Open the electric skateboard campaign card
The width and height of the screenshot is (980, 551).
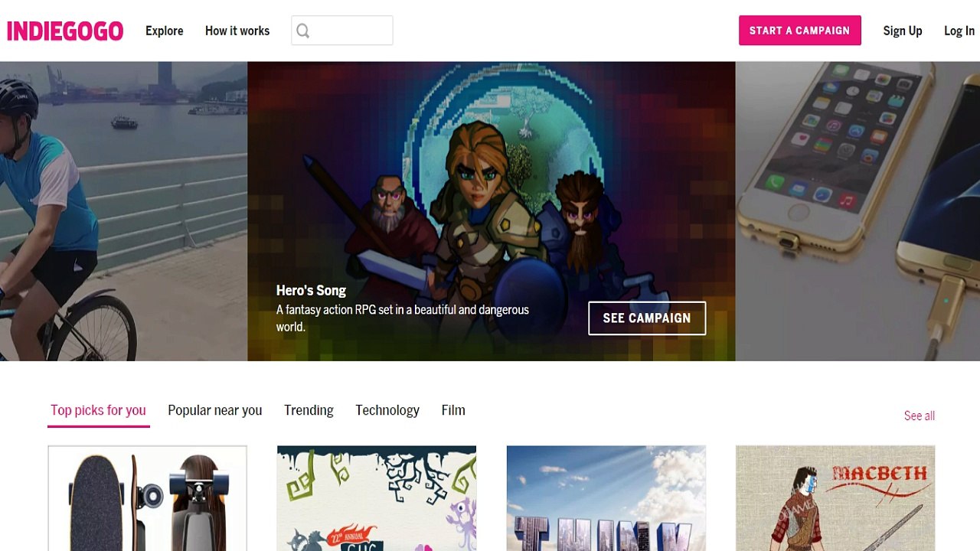[x=147, y=498]
